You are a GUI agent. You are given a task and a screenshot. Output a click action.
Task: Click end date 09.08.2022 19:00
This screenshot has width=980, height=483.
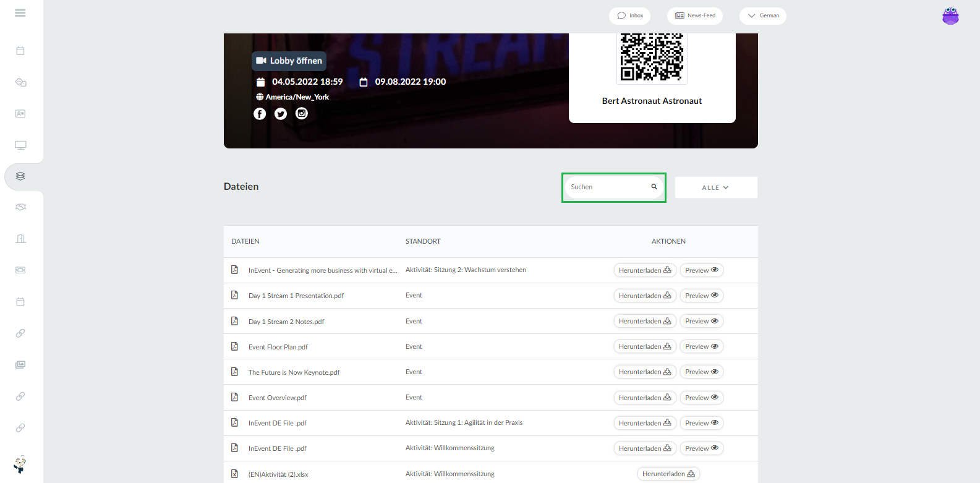(411, 82)
